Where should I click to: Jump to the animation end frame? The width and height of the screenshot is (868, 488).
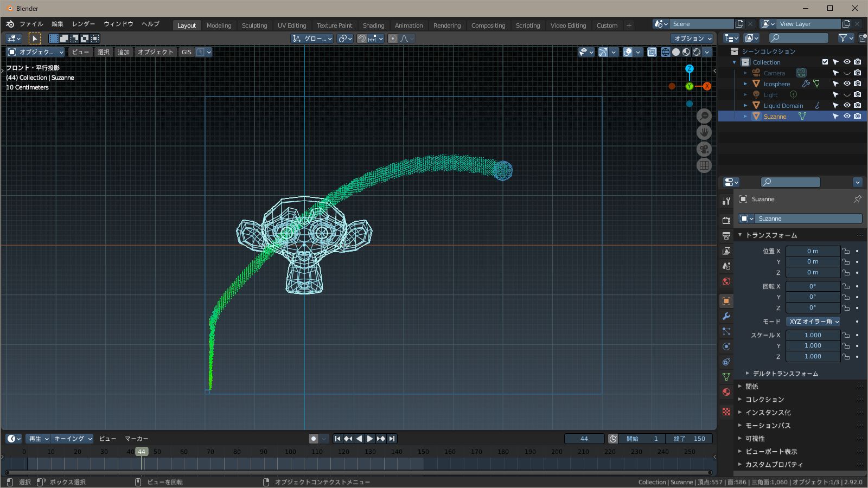tap(392, 439)
